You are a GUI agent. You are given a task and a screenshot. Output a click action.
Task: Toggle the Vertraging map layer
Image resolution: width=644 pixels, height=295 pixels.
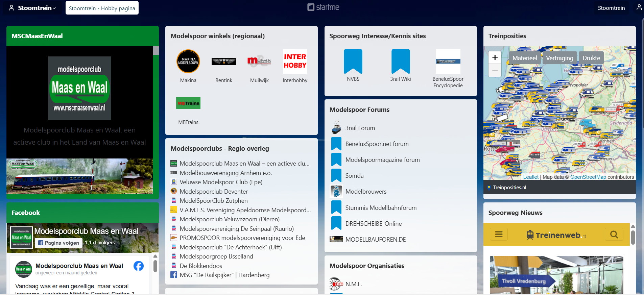coord(559,58)
